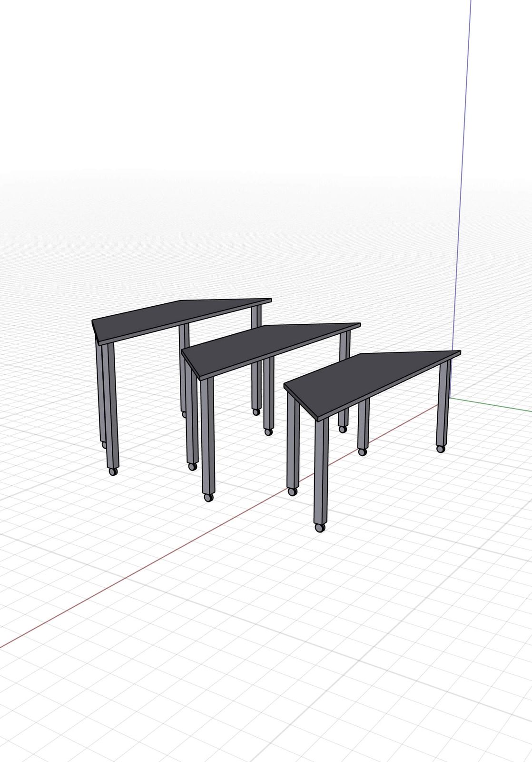The height and width of the screenshot is (762, 532).
Task: Select the nearest table's front caster wheel
Action: [320, 527]
